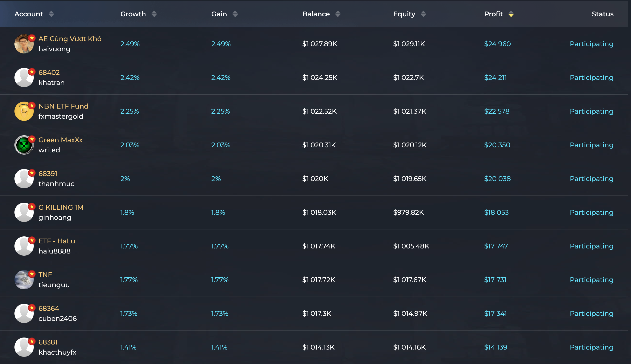
Task: Open ginhoang's default avatar
Action: coord(24,212)
